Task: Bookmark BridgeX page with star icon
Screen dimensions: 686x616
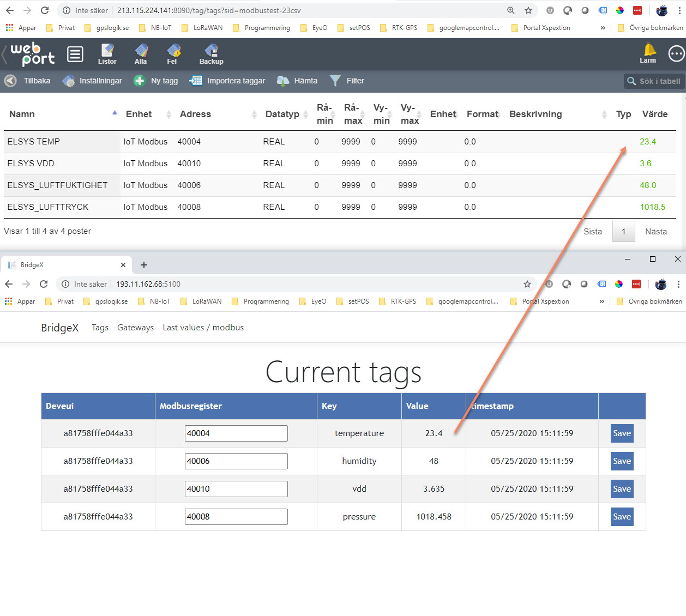Action: click(527, 284)
